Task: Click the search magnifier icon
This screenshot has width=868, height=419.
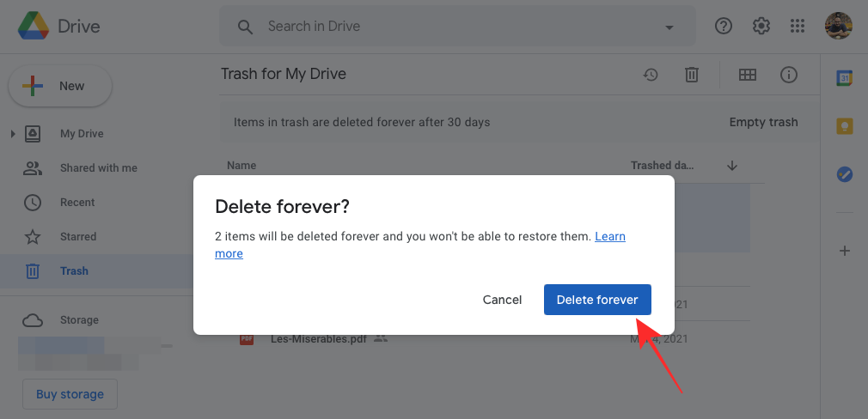Action: pos(245,26)
